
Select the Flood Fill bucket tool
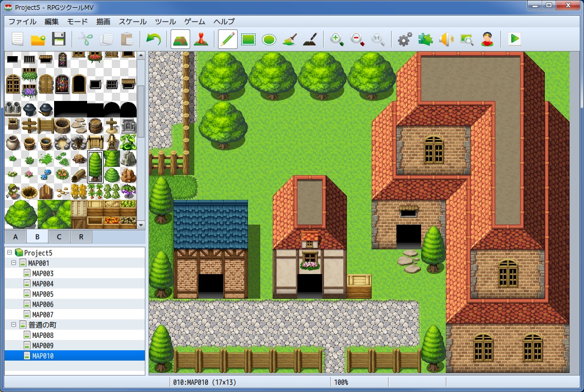pos(289,39)
